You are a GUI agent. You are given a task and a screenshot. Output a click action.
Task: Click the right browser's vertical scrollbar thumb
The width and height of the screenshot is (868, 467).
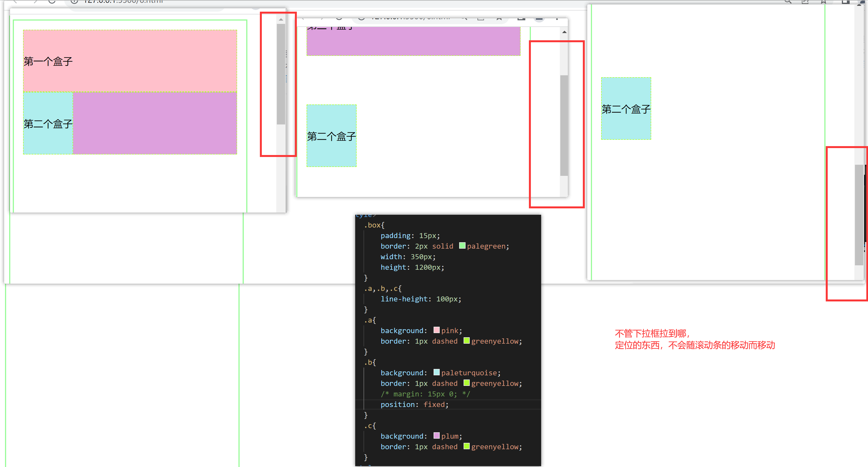(859, 214)
